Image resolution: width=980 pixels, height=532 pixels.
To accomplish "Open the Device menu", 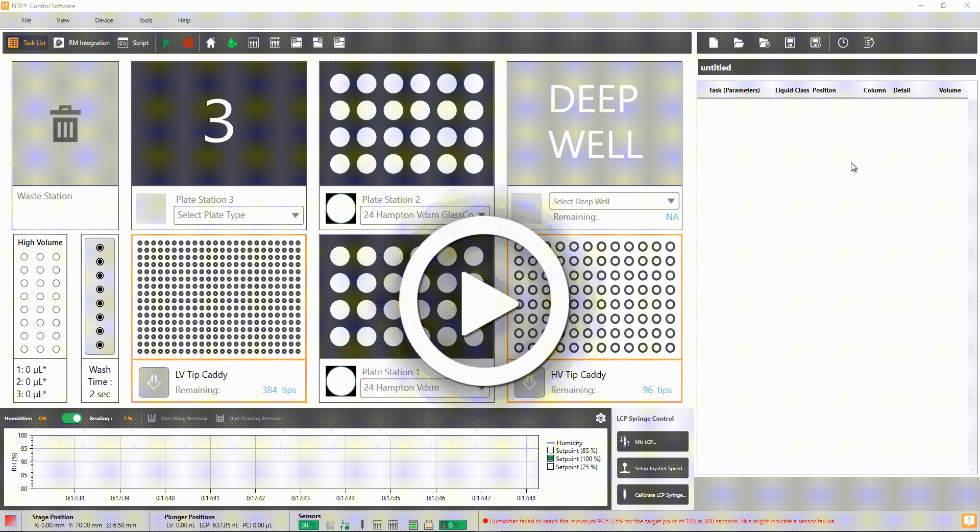I will (104, 20).
